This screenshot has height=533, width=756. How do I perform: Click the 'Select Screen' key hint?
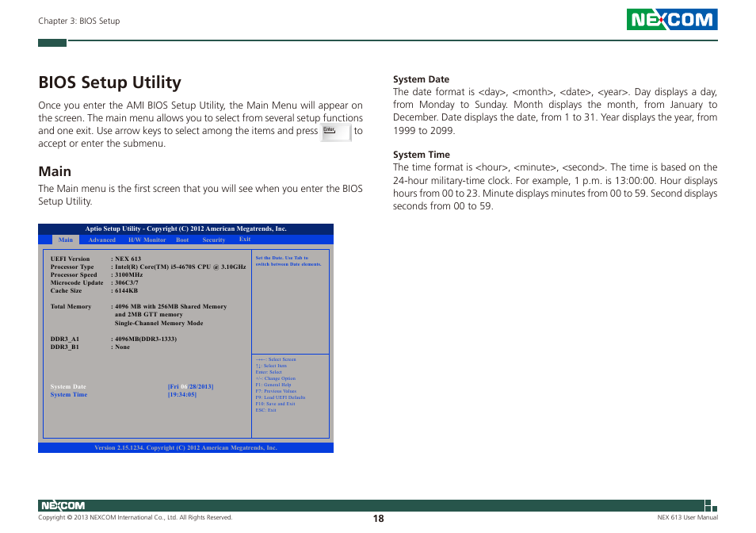[276, 359]
